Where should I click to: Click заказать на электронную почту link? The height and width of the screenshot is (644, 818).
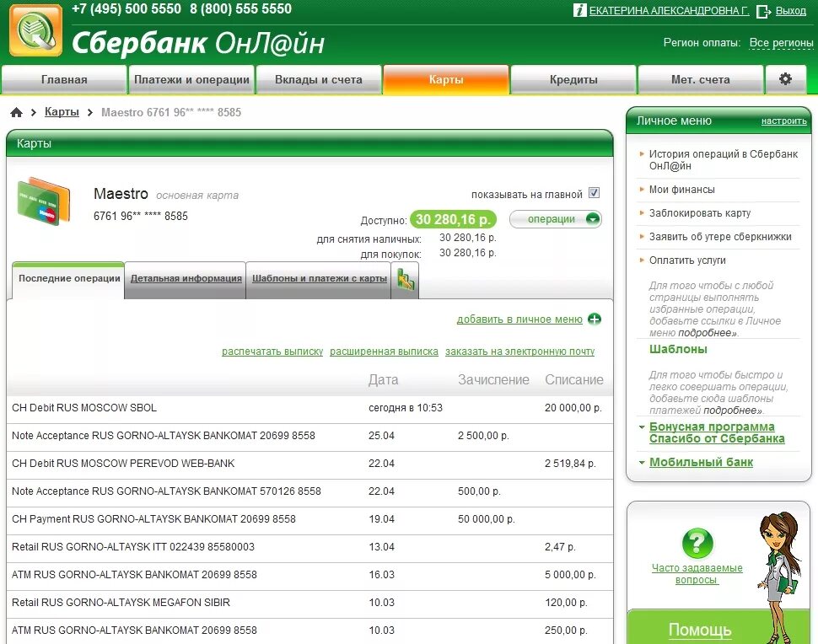tap(519, 352)
